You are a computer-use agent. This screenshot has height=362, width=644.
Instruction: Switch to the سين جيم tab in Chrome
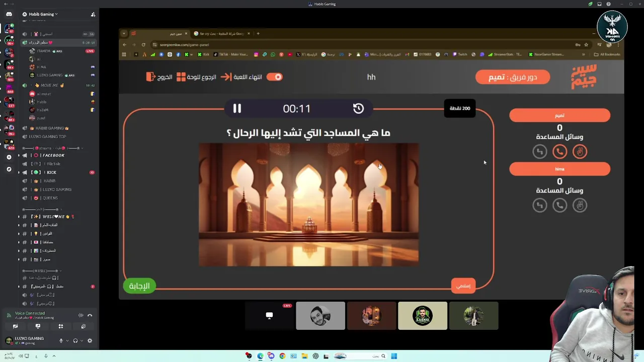158,34
